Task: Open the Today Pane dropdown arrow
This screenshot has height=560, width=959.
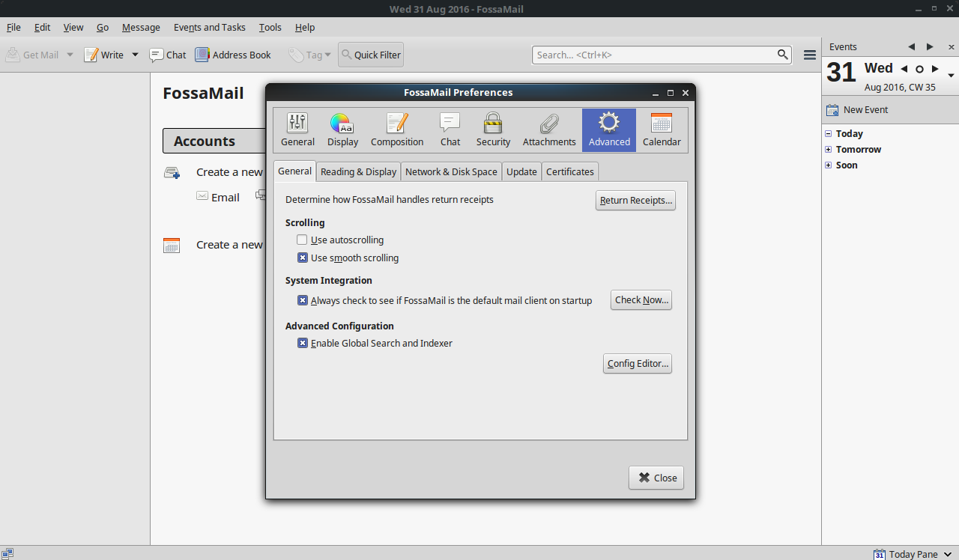Action: point(949,554)
